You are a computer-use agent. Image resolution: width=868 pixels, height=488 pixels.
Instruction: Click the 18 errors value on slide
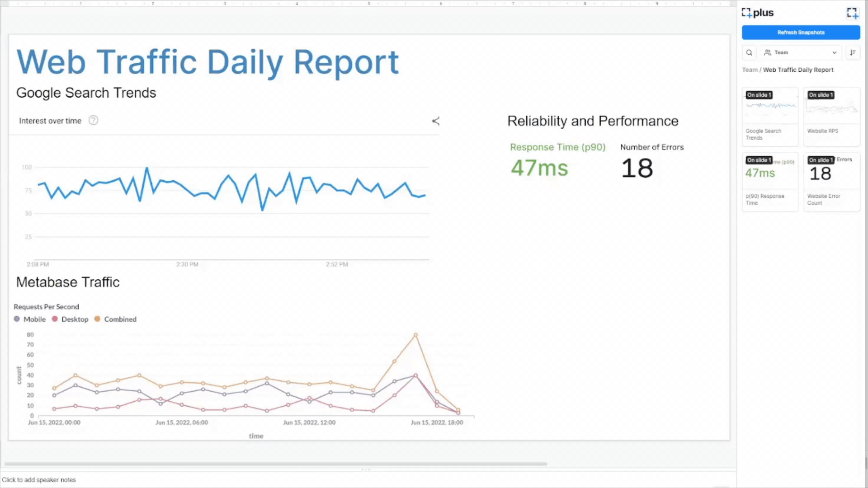click(637, 168)
